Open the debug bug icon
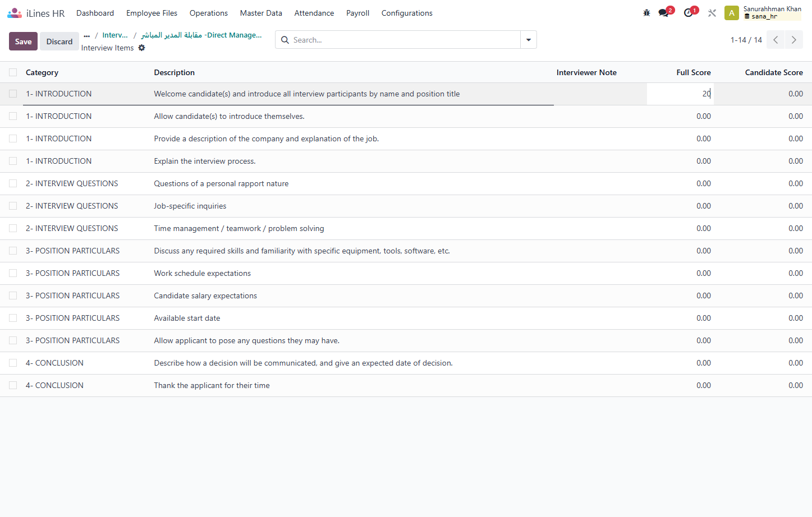Viewport: 812px width, 517px height. pos(646,13)
